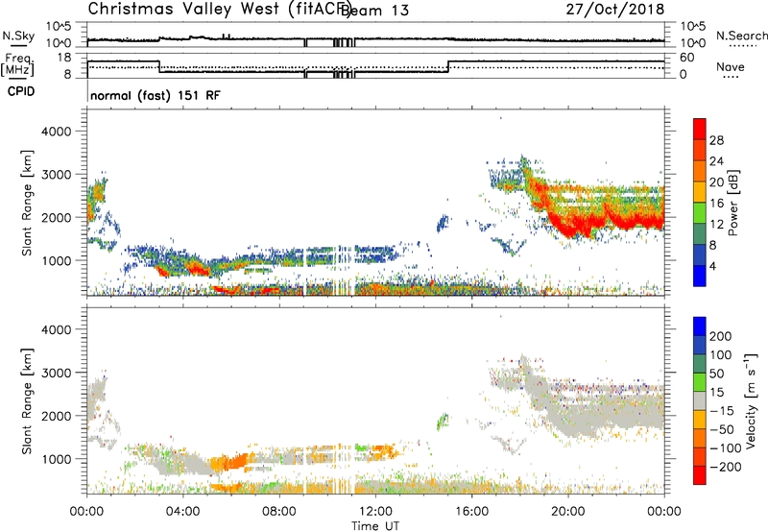This screenshot has width=768, height=532.
Task: Click the Nave legend label
Action: tap(731, 67)
